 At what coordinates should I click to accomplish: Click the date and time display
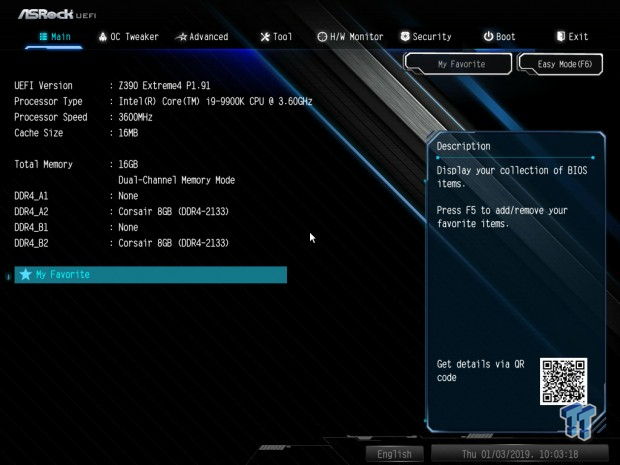(520, 454)
